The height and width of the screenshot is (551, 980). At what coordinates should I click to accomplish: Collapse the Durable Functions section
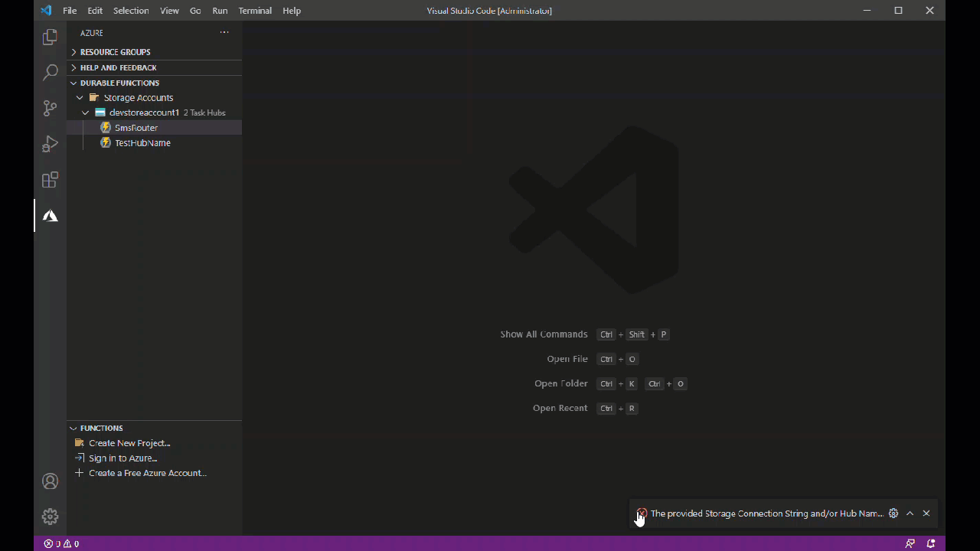point(74,83)
